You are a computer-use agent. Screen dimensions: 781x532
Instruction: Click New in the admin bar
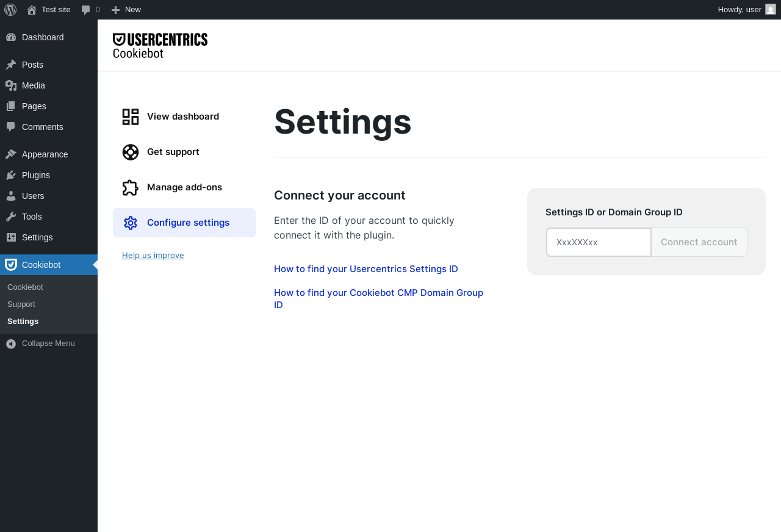tap(133, 10)
